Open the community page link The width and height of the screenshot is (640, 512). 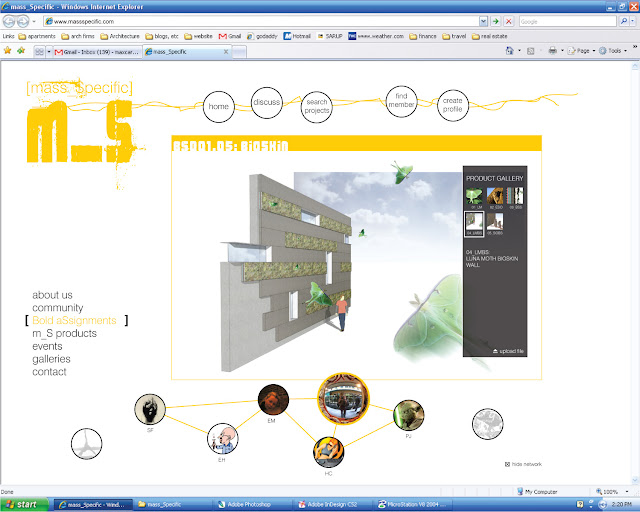pos(58,307)
